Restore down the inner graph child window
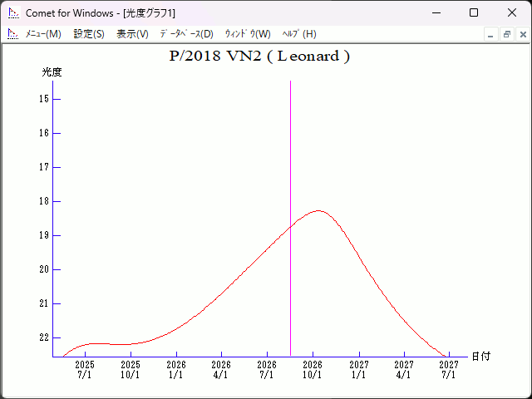Screen dimensions: 532x399 point(506,34)
